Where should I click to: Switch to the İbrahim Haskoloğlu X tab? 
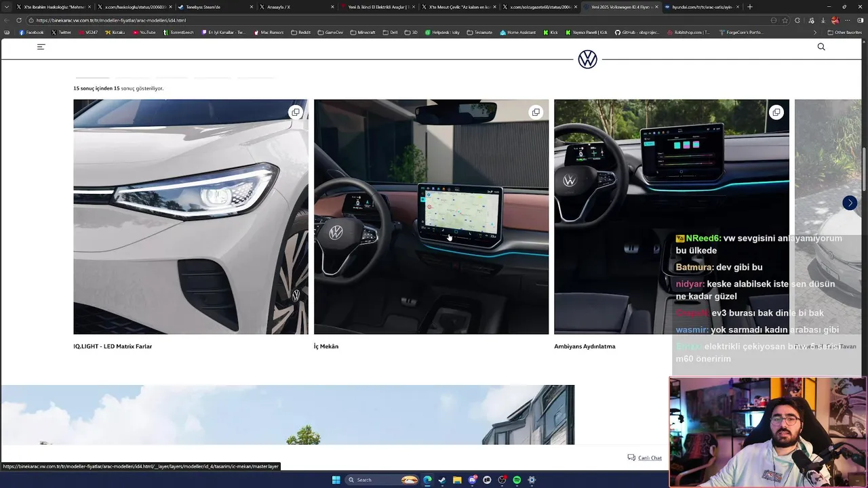[54, 7]
